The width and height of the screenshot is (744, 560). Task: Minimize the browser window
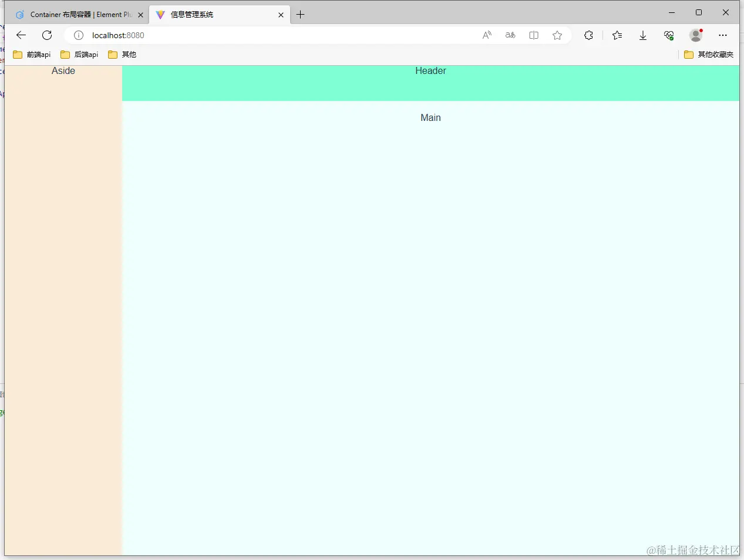click(672, 12)
